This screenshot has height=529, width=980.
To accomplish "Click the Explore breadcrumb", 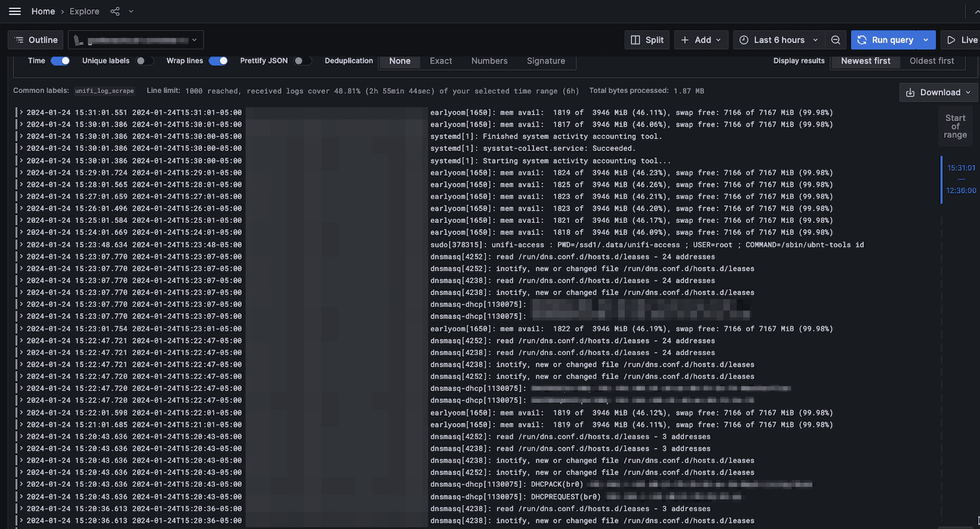I will click(85, 11).
